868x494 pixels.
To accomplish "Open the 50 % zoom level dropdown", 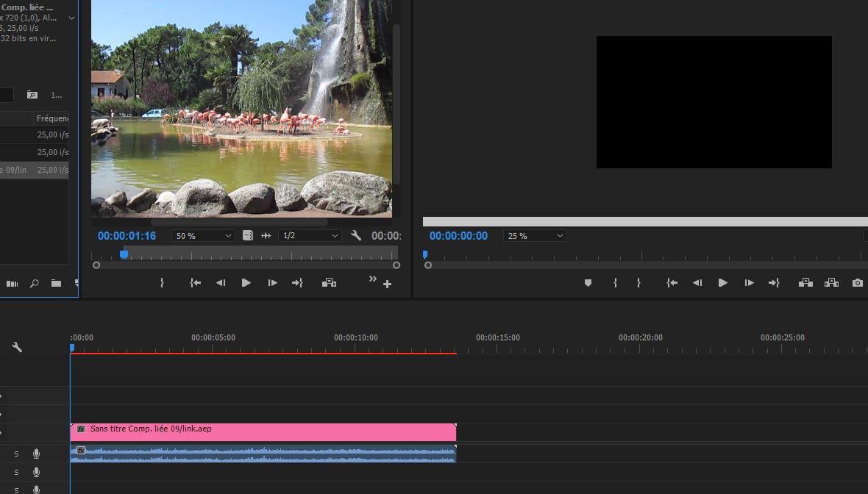I will pos(203,236).
